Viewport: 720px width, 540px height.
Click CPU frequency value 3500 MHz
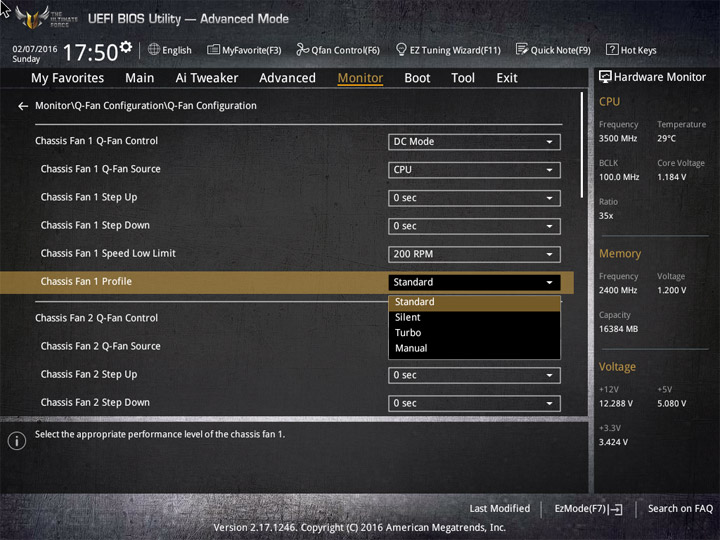click(618, 139)
